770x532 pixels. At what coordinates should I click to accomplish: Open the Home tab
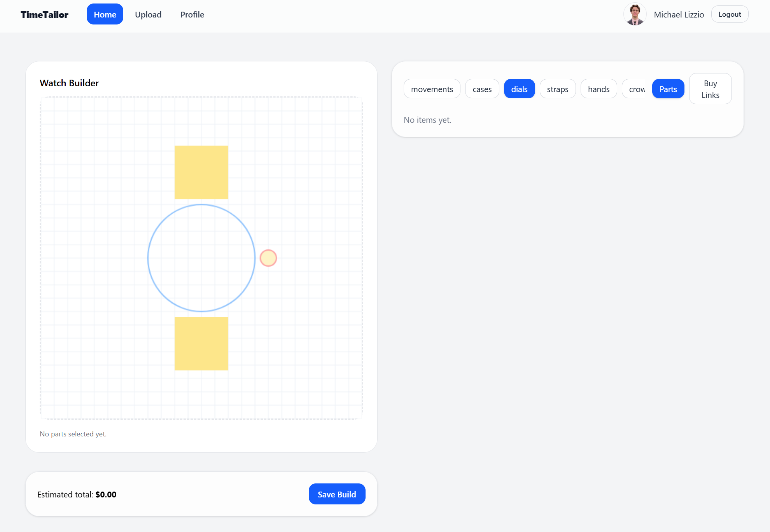pyautogui.click(x=105, y=14)
